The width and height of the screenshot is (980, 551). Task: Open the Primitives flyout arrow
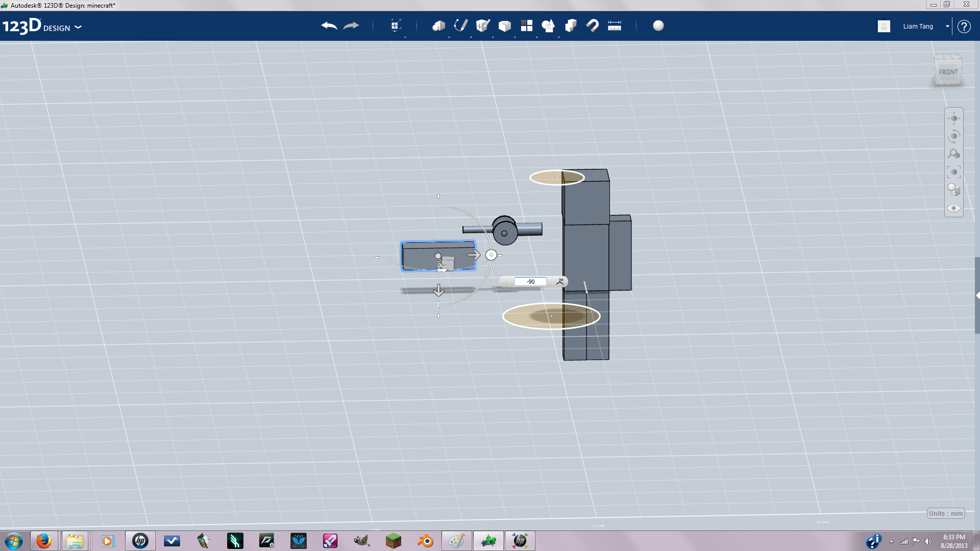coord(449,36)
